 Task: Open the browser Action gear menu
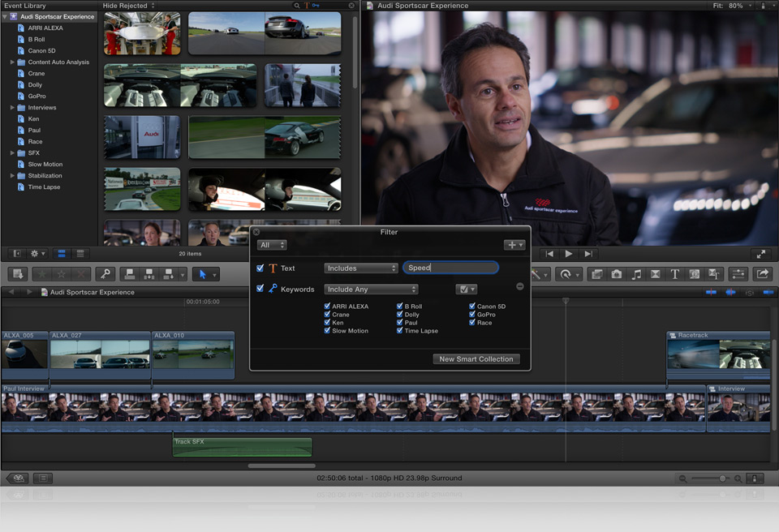click(x=38, y=254)
